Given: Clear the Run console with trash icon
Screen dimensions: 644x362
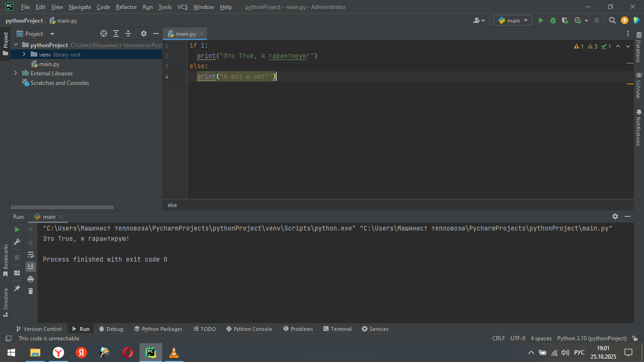Looking at the screenshot, I should pyautogui.click(x=31, y=291).
